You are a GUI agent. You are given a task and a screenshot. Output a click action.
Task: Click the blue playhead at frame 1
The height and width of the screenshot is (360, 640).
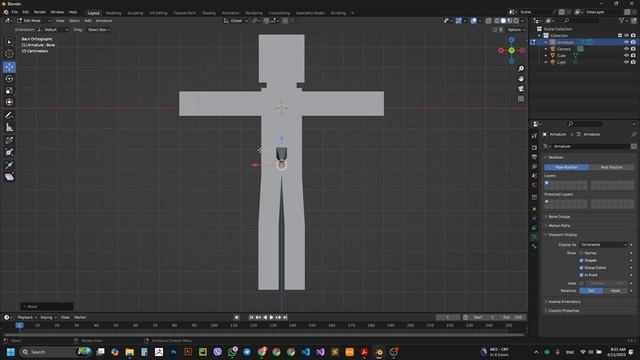pos(19,325)
